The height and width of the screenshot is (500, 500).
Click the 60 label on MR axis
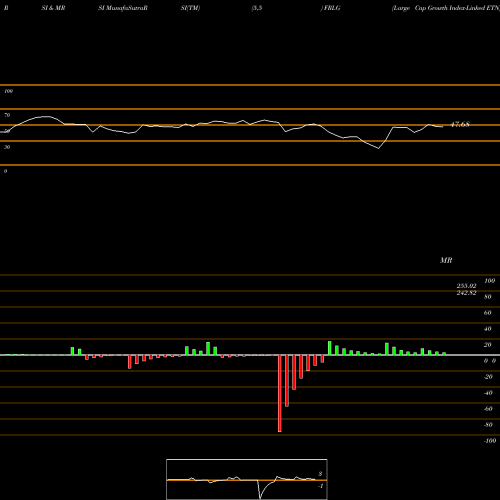[488, 313]
